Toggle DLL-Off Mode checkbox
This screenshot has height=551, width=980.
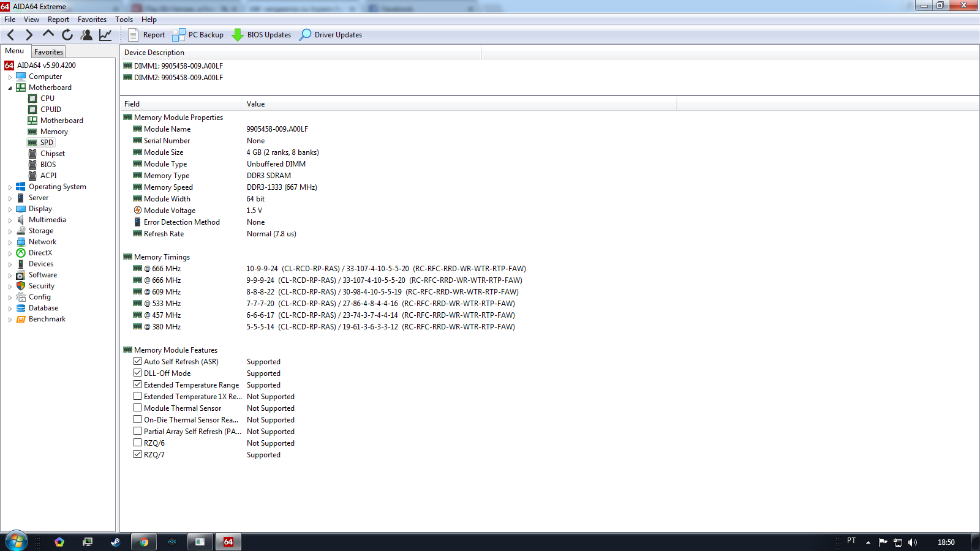pos(138,373)
